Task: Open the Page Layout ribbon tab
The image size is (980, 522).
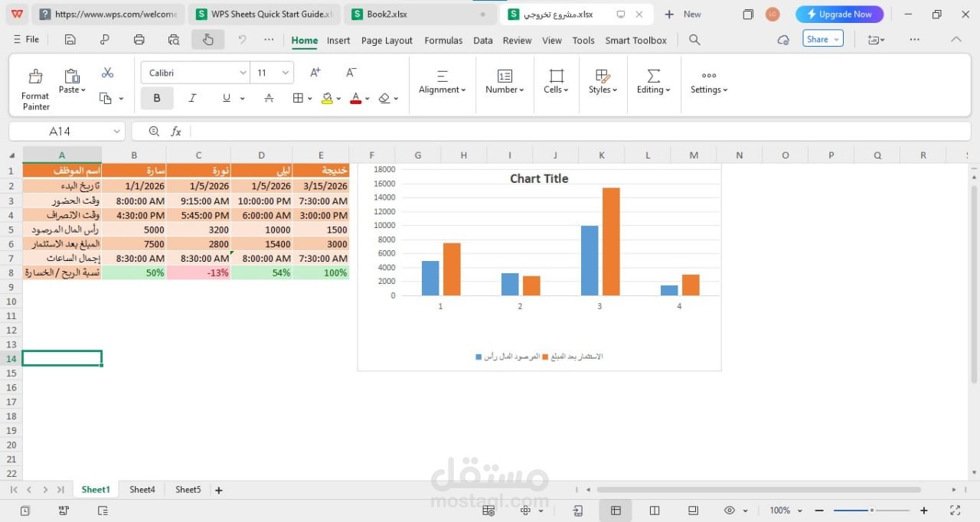Action: [387, 41]
